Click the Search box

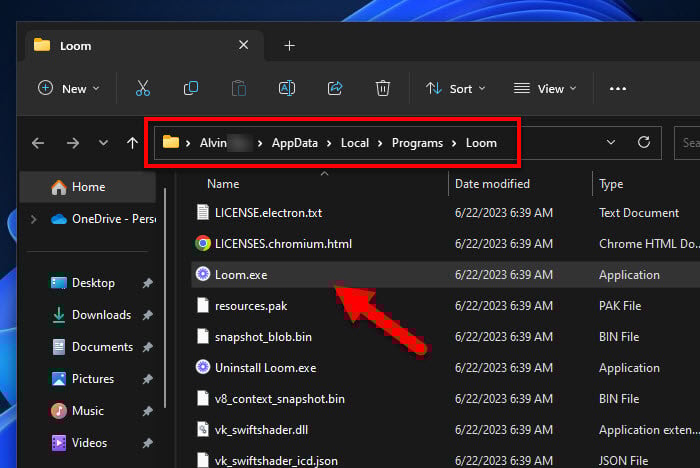click(687, 143)
